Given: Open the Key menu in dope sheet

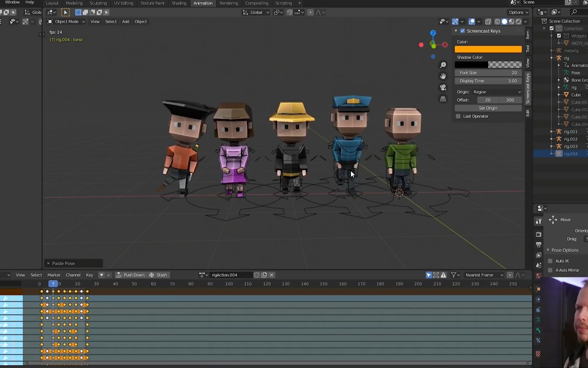Looking at the screenshot, I should click(89, 275).
